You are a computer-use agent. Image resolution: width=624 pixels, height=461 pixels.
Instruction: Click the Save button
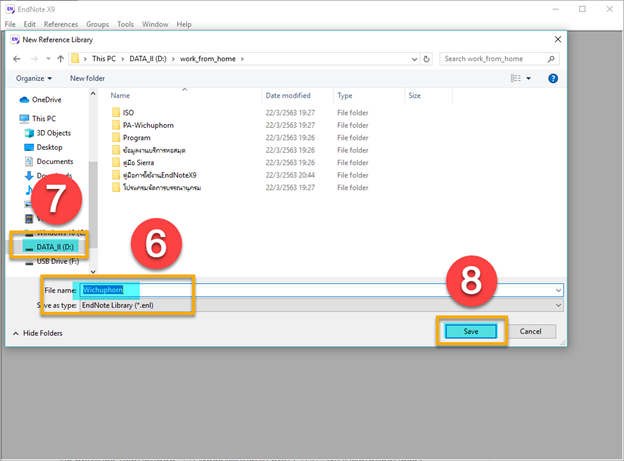(471, 331)
